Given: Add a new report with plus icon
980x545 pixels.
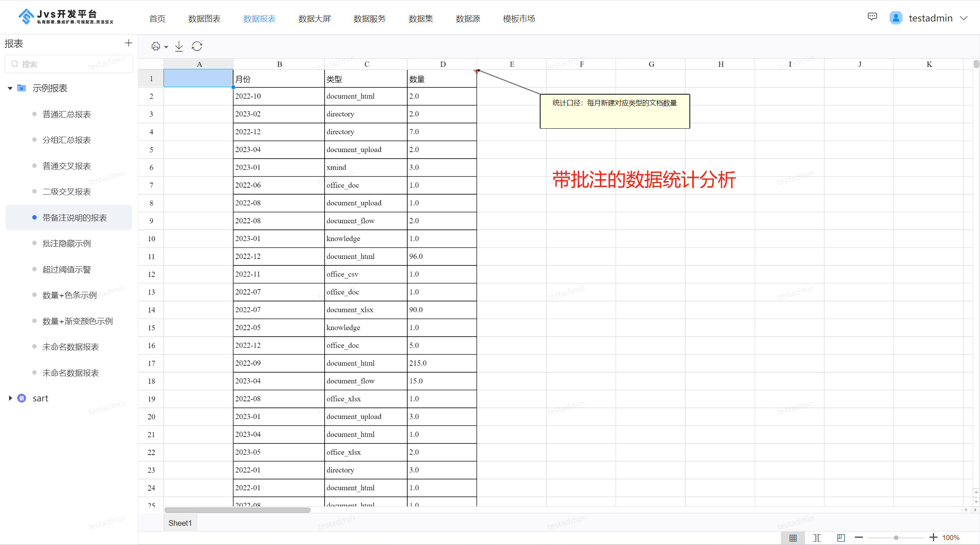Looking at the screenshot, I should [129, 43].
